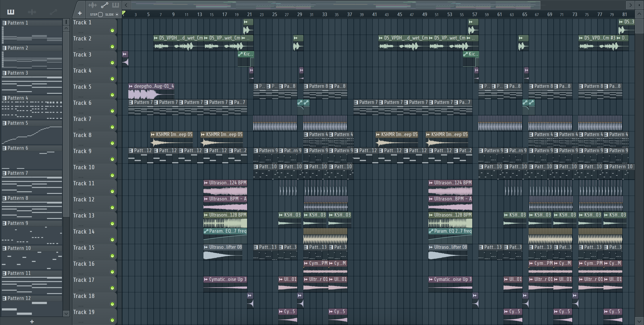Image resolution: width=644 pixels, height=325 pixels.
Task: Click the piano icon next to Pattern 6
Action: coord(4,148)
